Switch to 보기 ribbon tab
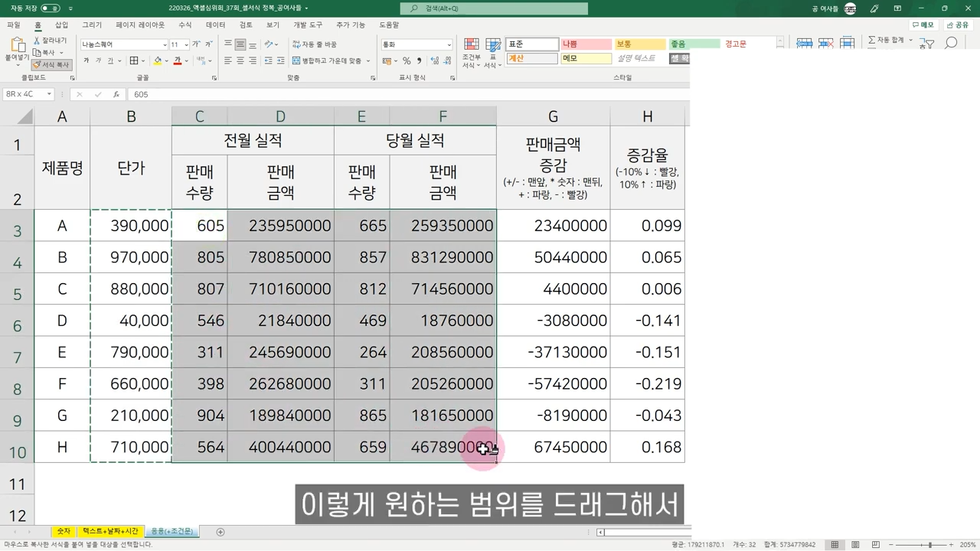980x551 pixels. (273, 24)
